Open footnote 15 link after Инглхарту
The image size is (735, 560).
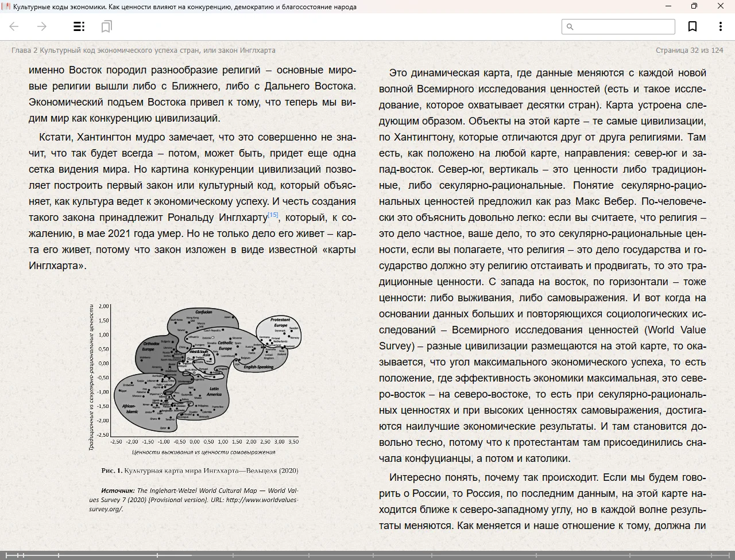click(x=273, y=215)
